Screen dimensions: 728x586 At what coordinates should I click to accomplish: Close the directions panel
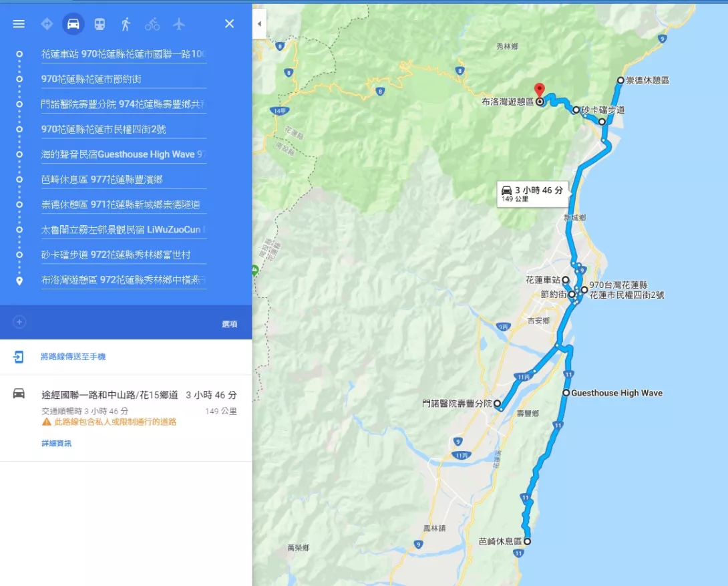(x=229, y=23)
